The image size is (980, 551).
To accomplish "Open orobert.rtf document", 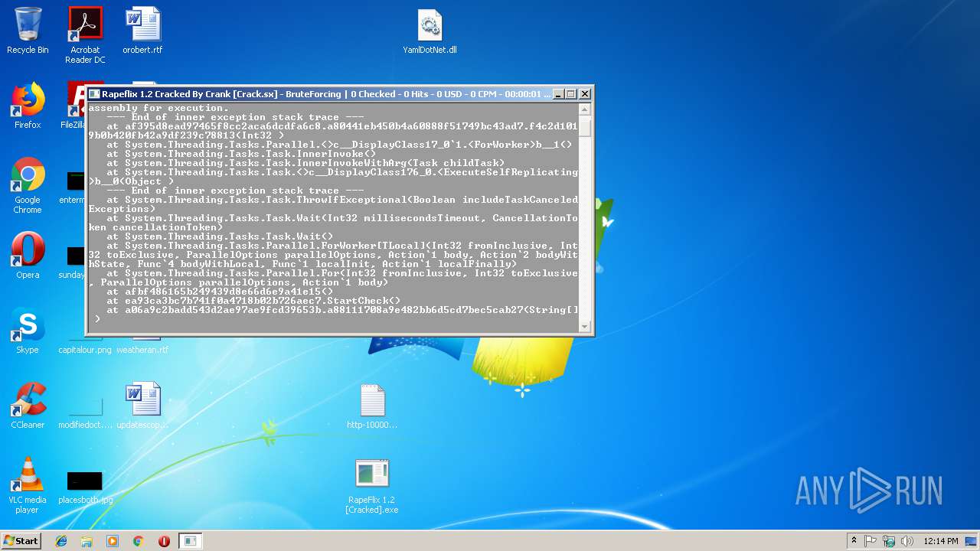I will [x=143, y=31].
